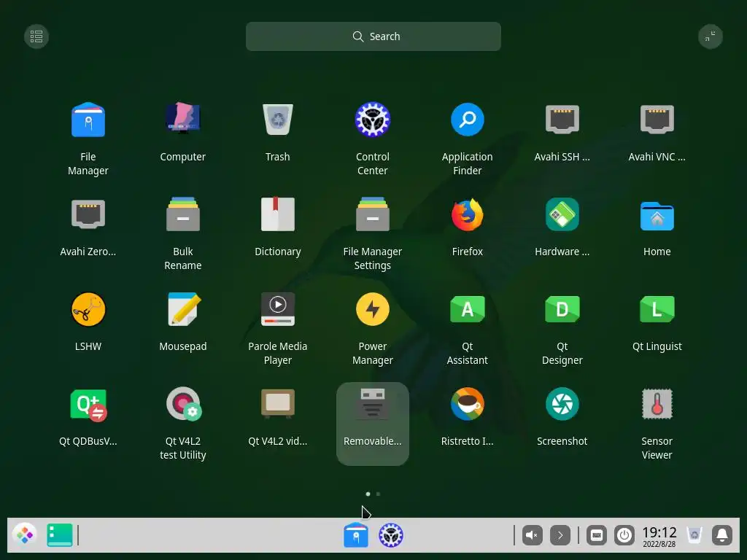Screen dimensions: 747x560
Task: Open the clock showing 19:12
Action: click(659, 536)
